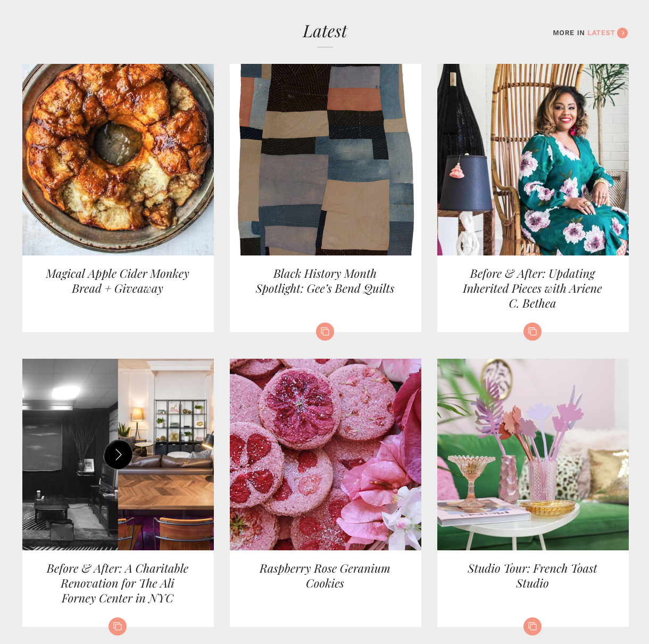Click the pink raspberry cookies photo
The width and height of the screenshot is (649, 644).
point(326,455)
